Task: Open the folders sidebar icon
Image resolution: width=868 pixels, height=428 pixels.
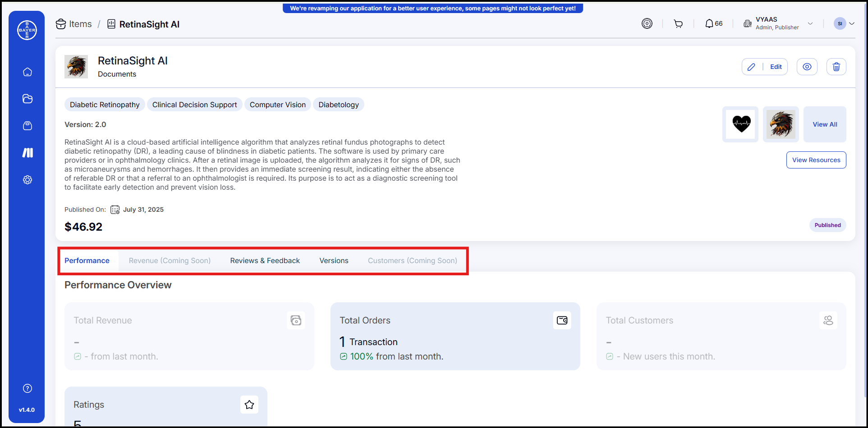Action: (x=28, y=99)
